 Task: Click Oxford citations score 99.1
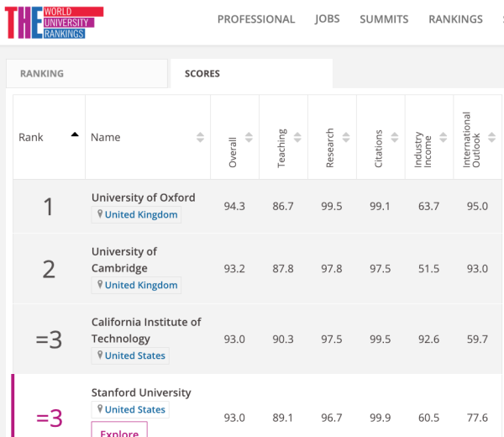(380, 206)
